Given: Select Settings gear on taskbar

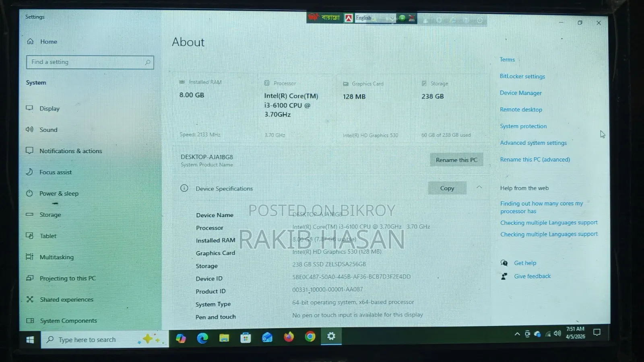Looking at the screenshot, I should (331, 336).
